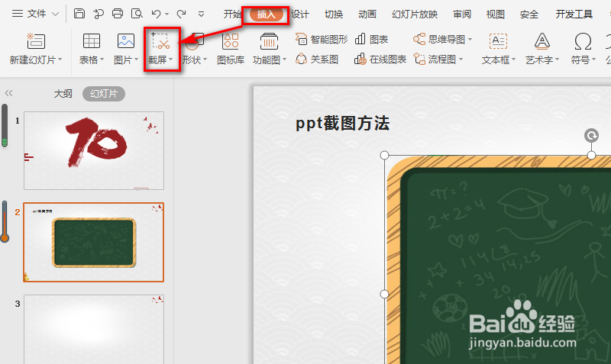Expand the 功能图 dropdown arrow
This screenshot has width=611, height=364.
coord(284,60)
